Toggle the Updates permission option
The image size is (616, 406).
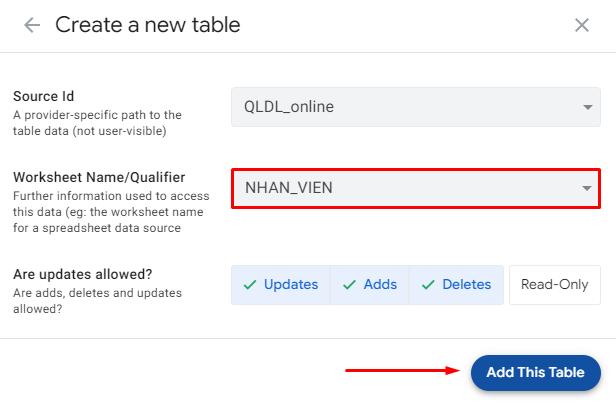(x=281, y=285)
